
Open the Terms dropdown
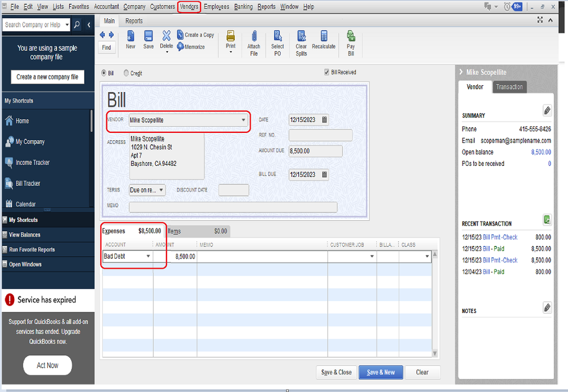pyautogui.click(x=161, y=190)
